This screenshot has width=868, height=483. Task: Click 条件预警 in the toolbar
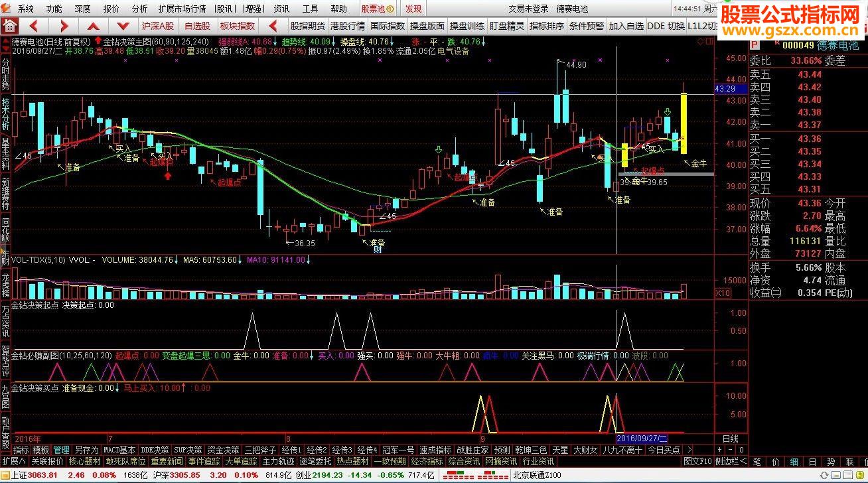(x=587, y=26)
